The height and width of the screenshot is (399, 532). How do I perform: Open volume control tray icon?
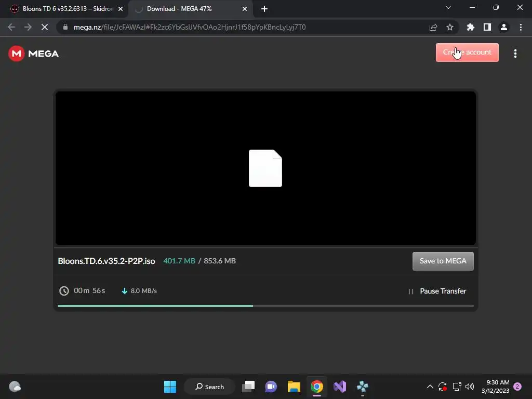click(x=470, y=387)
